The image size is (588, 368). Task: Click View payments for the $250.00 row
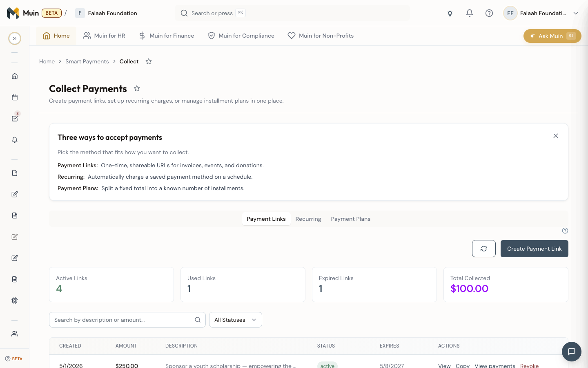pos(495,366)
